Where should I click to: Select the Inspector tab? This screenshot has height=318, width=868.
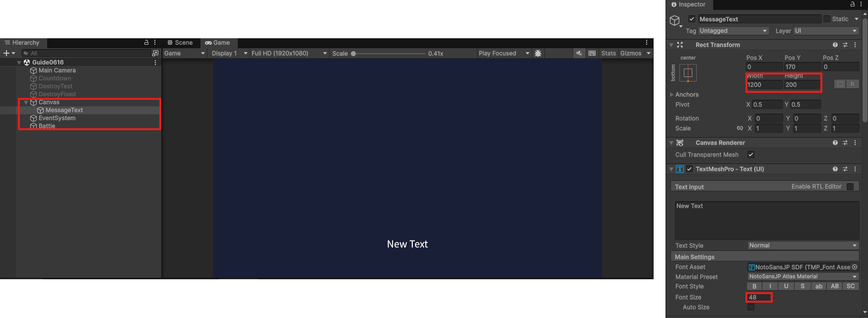tap(688, 4)
